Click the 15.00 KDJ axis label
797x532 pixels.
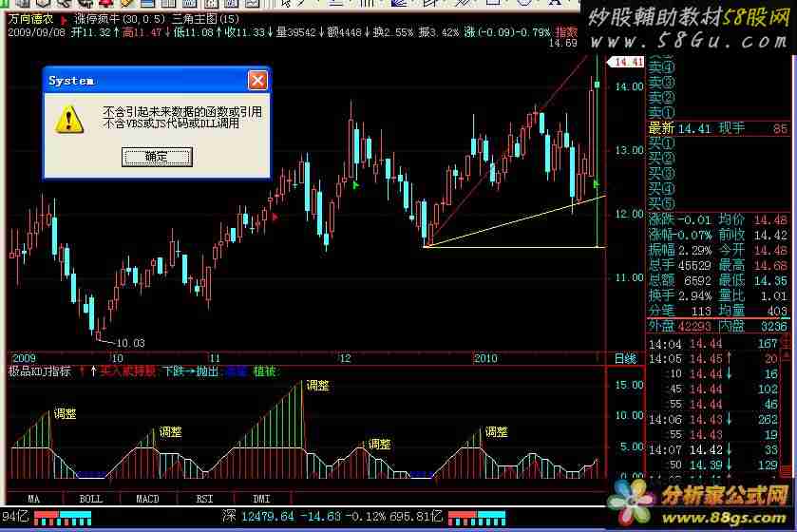(x=629, y=385)
